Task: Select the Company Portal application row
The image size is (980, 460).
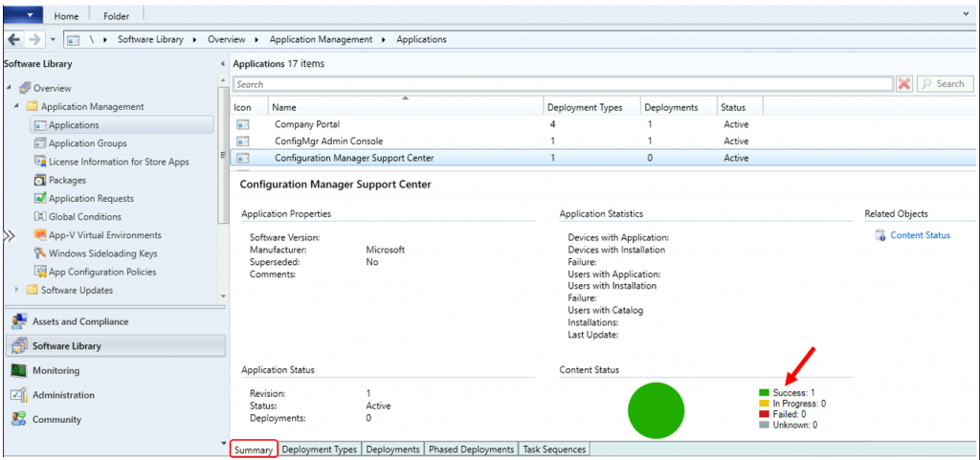Action: (603, 124)
